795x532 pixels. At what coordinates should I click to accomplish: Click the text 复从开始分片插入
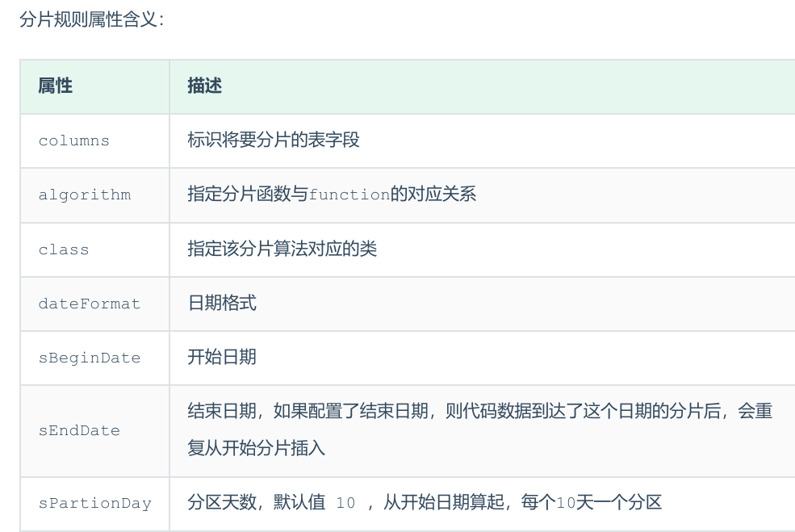click(x=257, y=448)
